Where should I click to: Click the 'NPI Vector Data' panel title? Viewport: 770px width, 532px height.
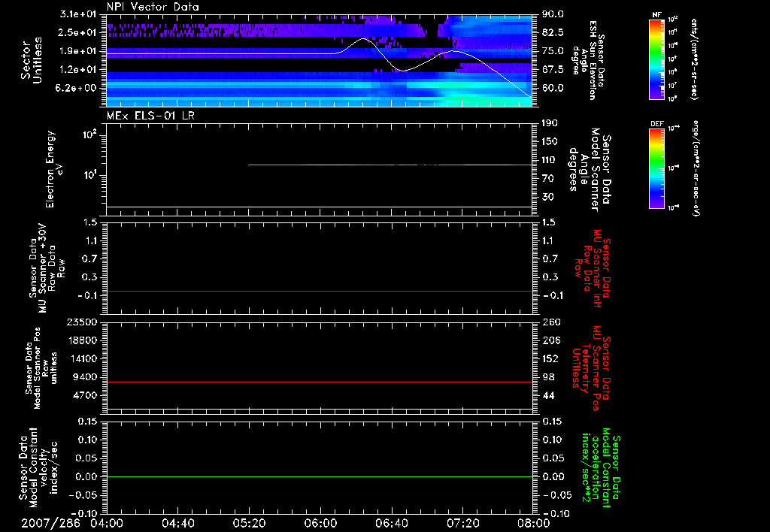click(153, 7)
